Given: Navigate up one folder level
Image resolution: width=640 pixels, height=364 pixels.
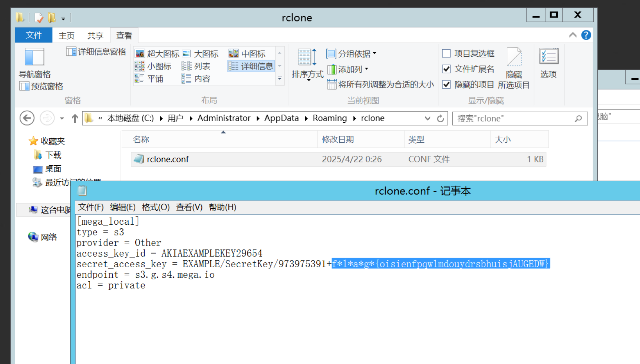Looking at the screenshot, I should pyautogui.click(x=75, y=118).
